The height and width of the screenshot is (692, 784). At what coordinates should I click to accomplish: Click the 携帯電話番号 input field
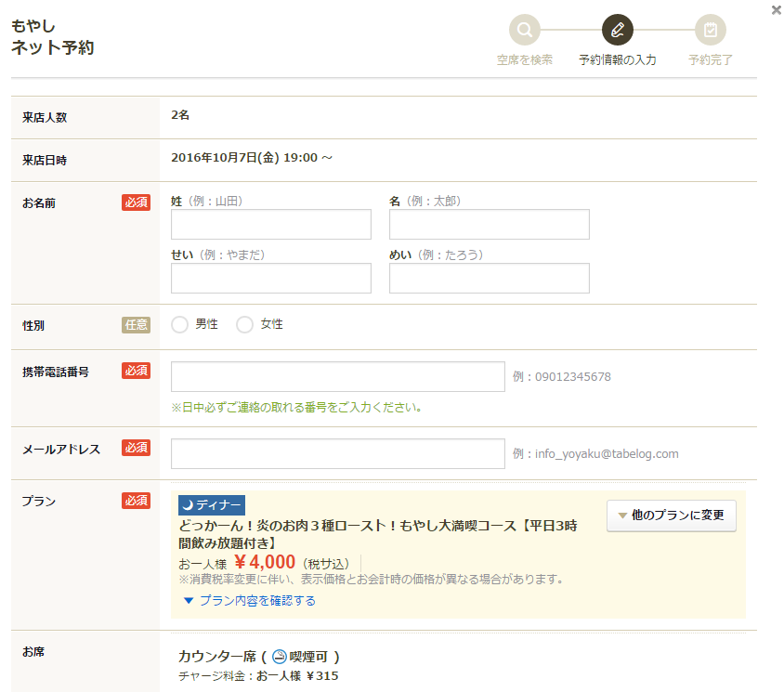(338, 377)
